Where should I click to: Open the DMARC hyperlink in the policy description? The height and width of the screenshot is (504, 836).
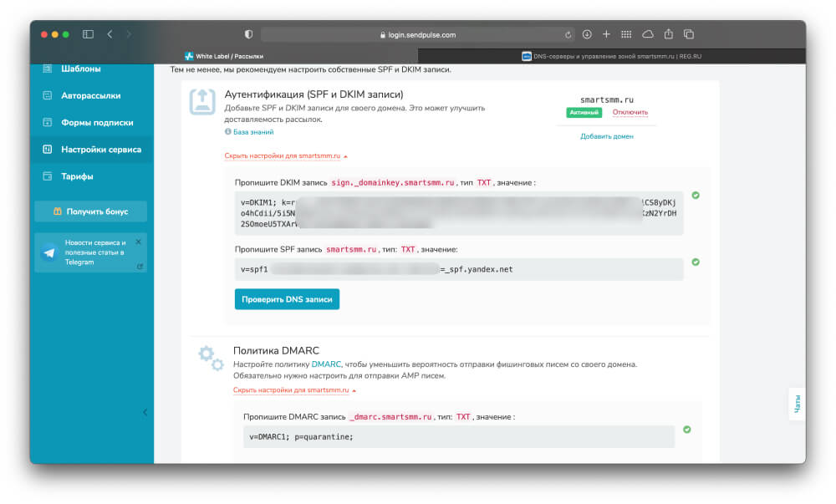pos(326,364)
